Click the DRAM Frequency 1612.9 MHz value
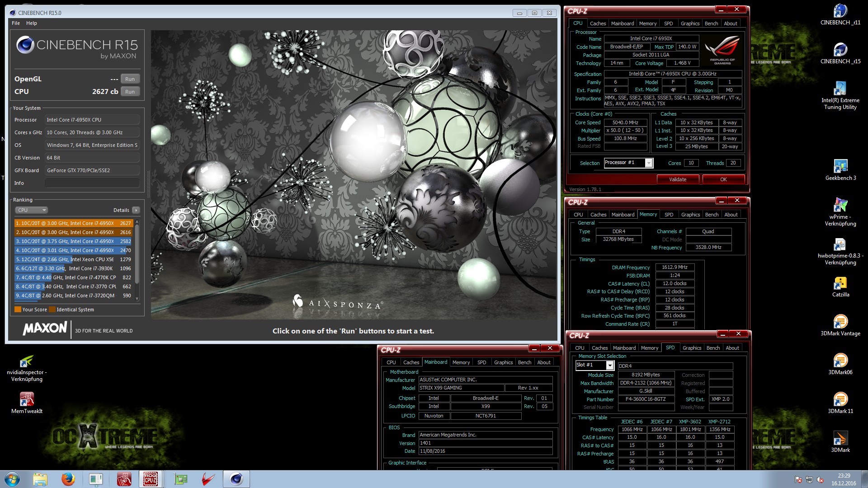This screenshot has width=868, height=488. tap(675, 267)
